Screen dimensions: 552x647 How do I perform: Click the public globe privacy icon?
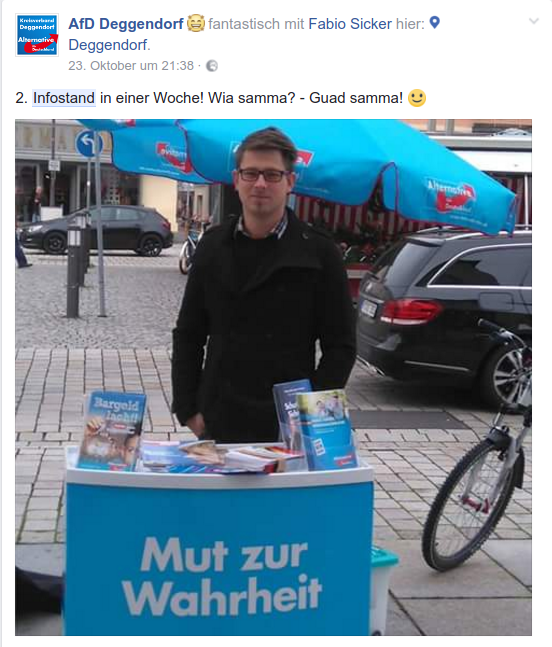[x=212, y=66]
